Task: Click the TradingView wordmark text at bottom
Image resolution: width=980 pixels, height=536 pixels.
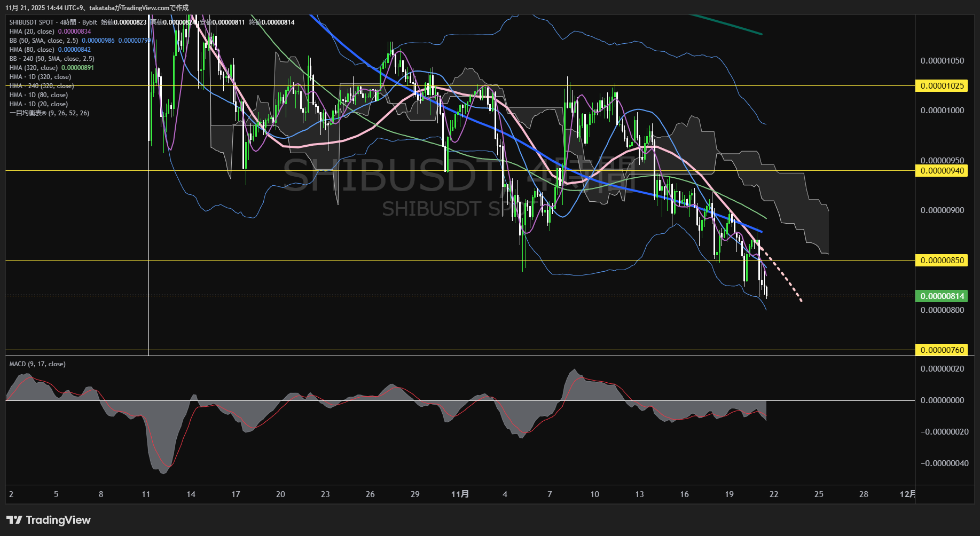Action: pos(58,520)
